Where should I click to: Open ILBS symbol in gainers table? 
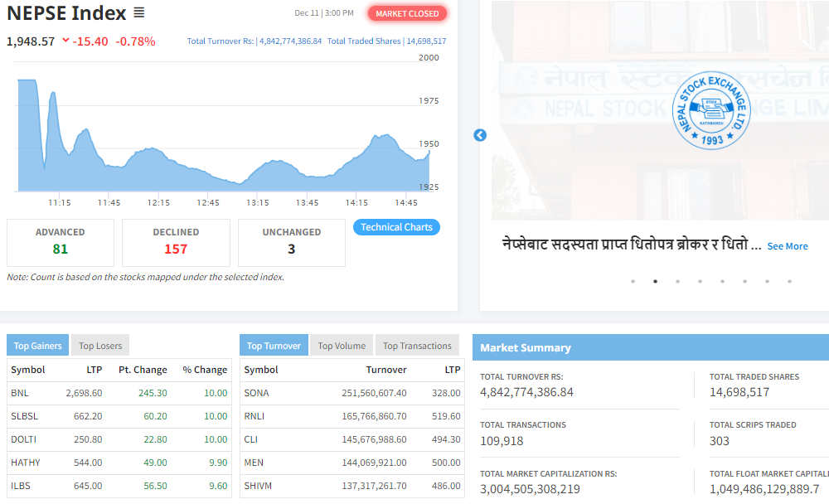pos(21,486)
